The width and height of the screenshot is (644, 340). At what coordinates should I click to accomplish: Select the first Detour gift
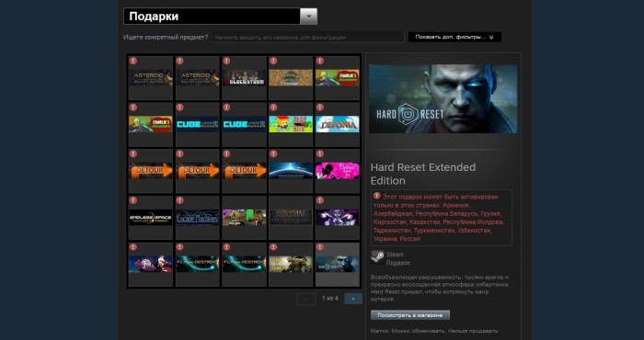pyautogui.click(x=151, y=171)
